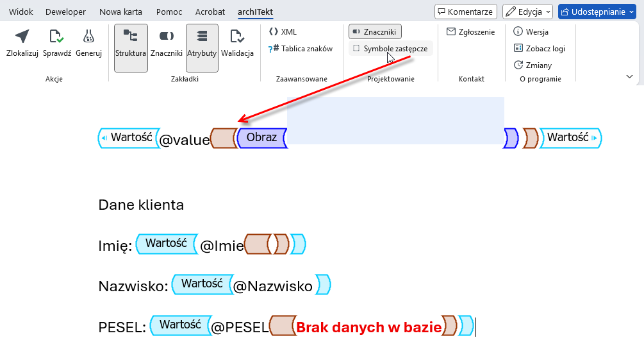Toggle the Znaczniki bookmarks tab button

pyautogui.click(x=167, y=43)
